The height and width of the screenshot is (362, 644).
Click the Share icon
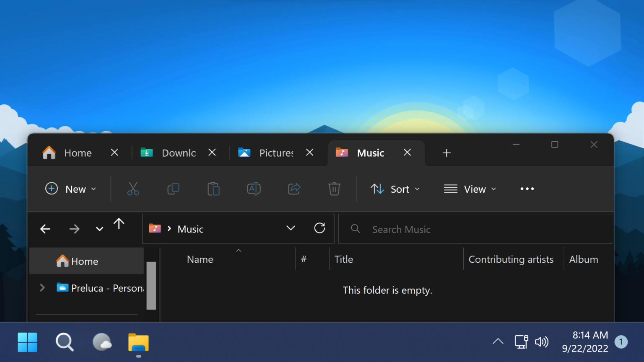(293, 189)
